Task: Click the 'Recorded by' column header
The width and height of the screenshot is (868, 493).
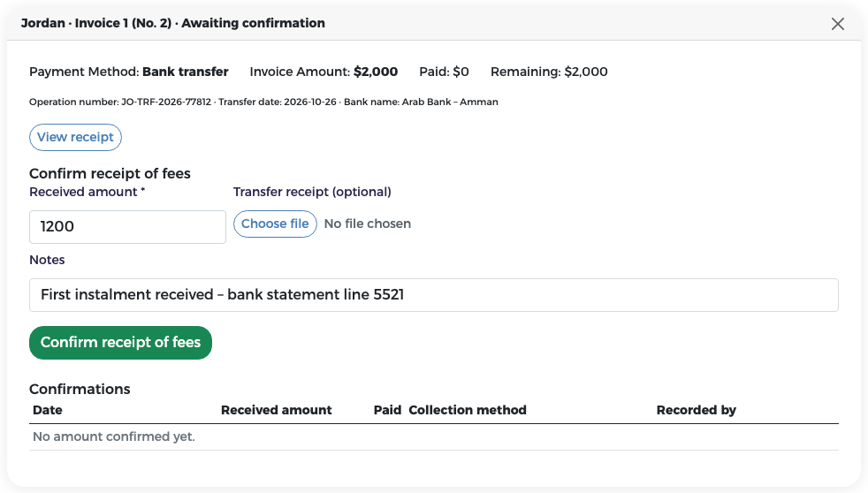Action: click(697, 410)
